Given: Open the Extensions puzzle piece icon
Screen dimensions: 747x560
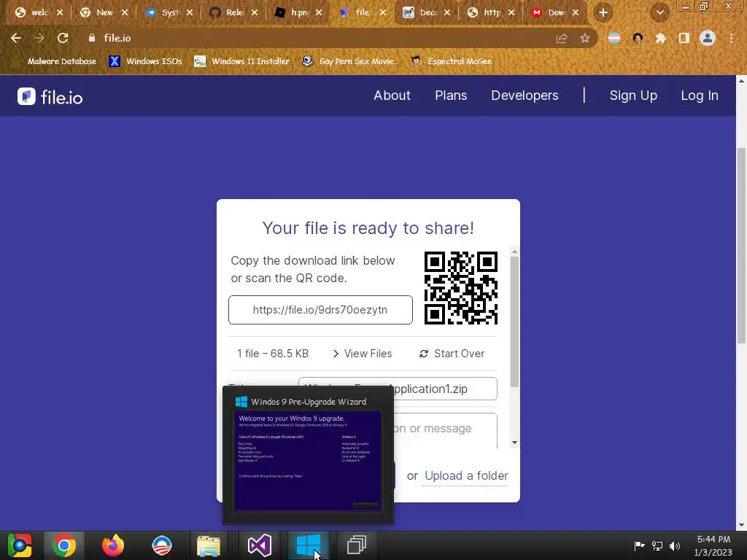Looking at the screenshot, I should [x=660, y=38].
